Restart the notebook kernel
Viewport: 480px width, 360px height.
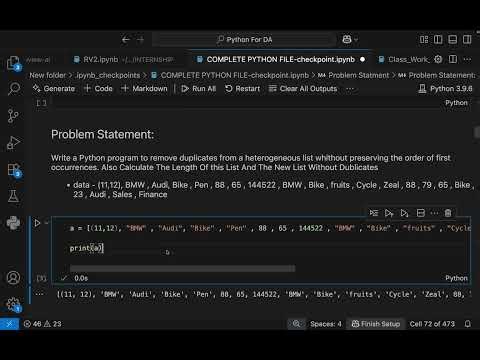tap(242, 89)
